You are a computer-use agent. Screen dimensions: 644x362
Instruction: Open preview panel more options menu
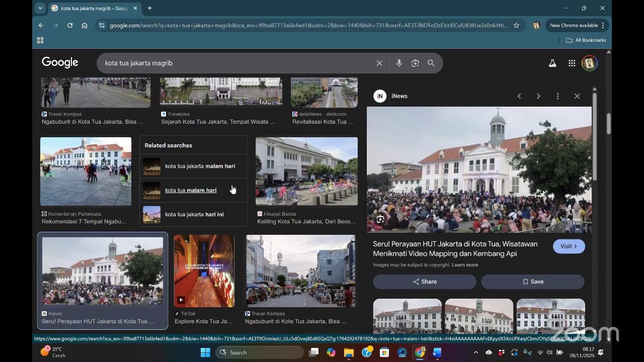coord(557,96)
